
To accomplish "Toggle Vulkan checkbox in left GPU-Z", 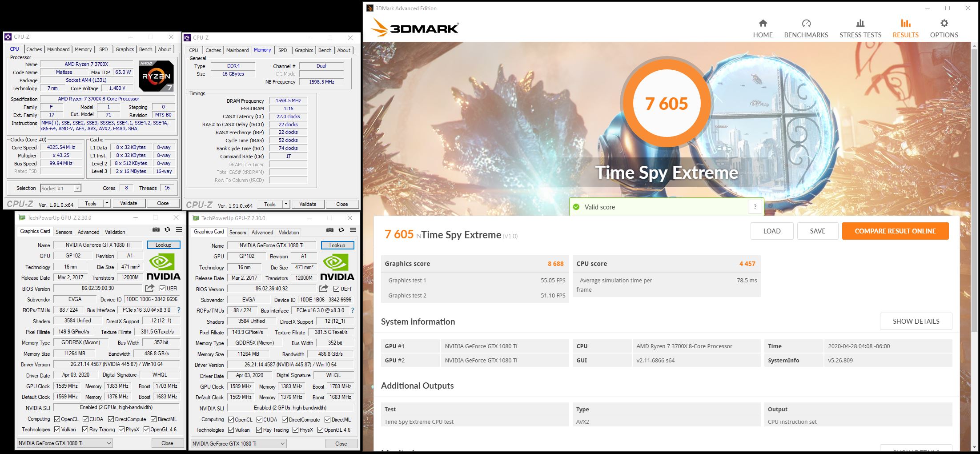I will point(57,429).
